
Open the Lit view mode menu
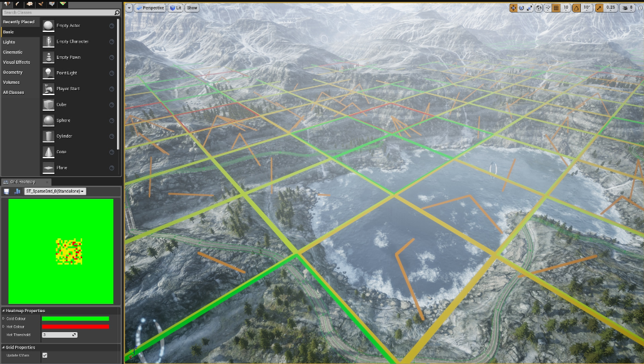(x=176, y=8)
